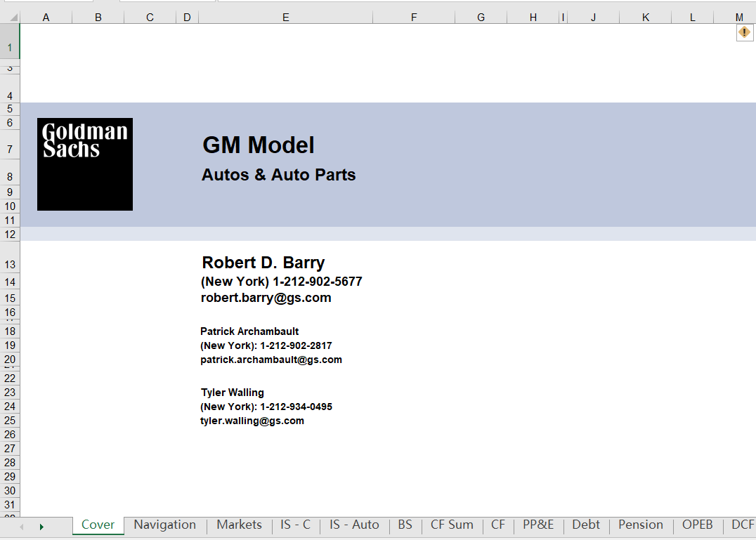Click the Select All corner triangle
Viewport: 756px width, 540px height.
[10, 17]
